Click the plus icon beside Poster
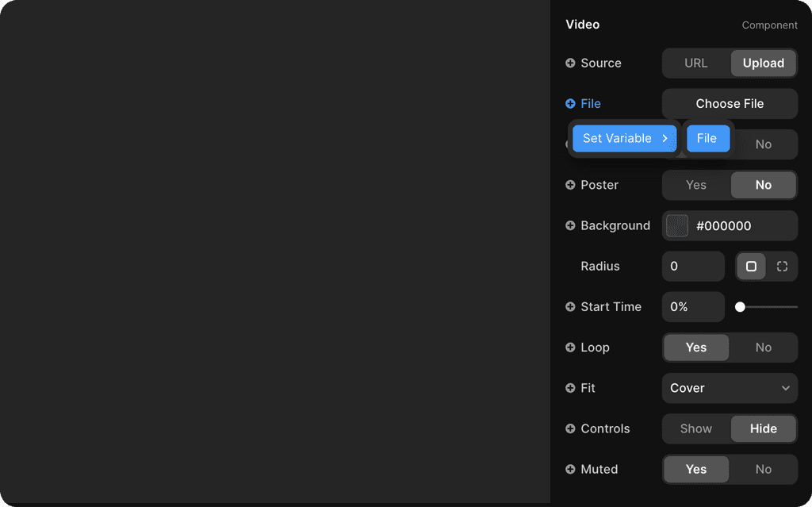 click(x=569, y=185)
